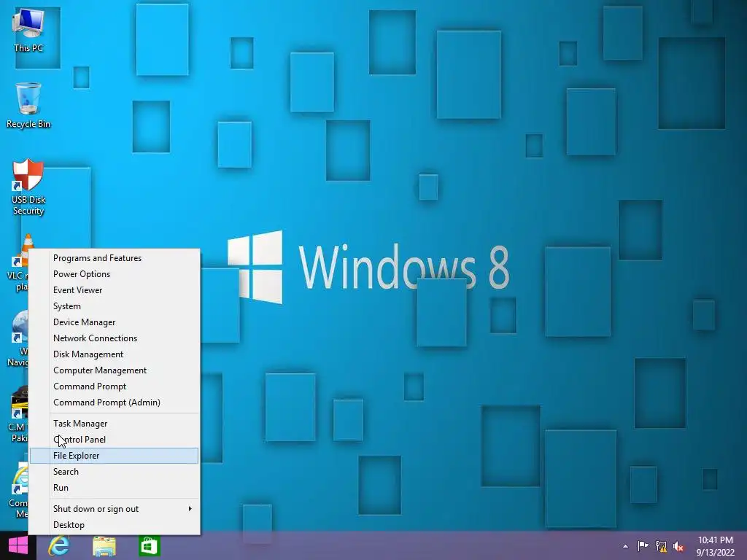
Task: Choose System in the context menu
Action: 115,306
